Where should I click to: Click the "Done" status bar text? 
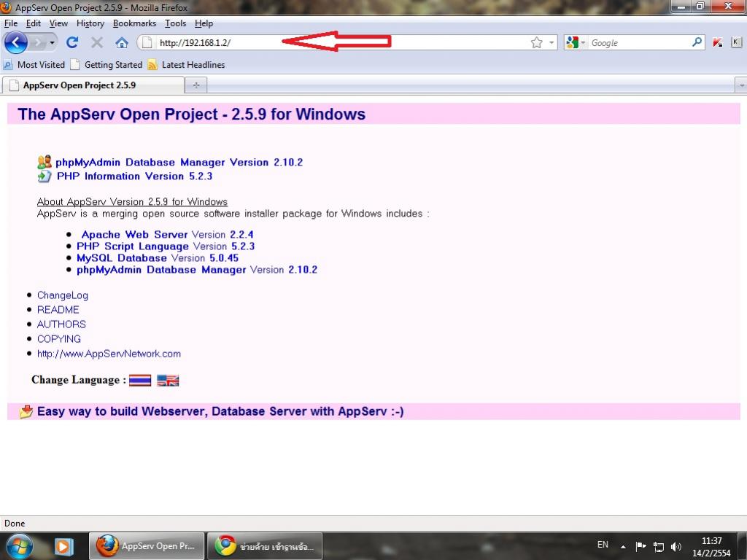[15, 524]
